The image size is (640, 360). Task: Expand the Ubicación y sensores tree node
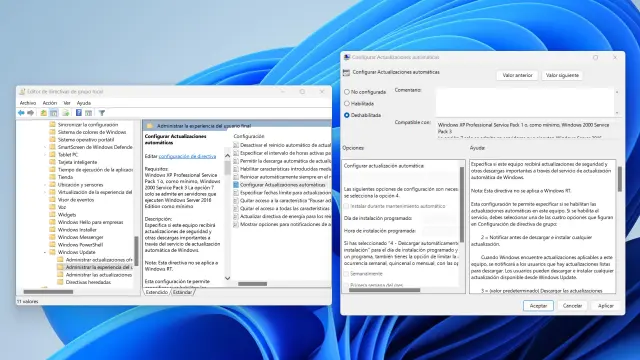click(x=45, y=185)
